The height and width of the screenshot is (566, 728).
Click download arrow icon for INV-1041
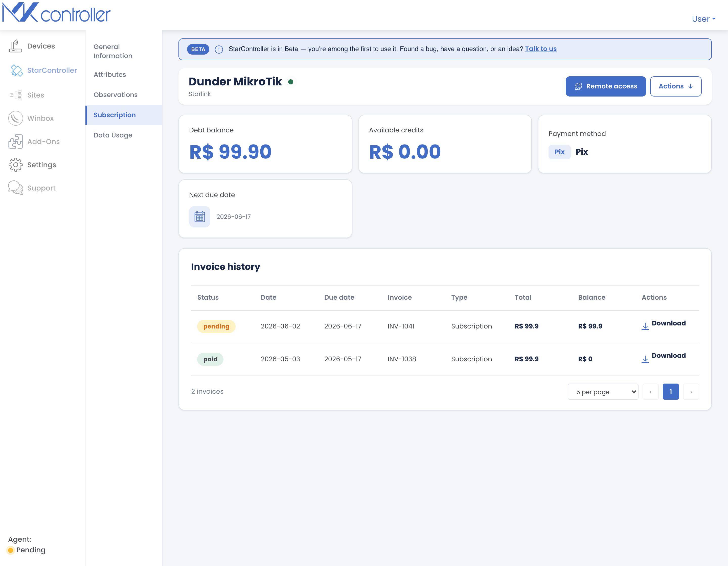(645, 326)
